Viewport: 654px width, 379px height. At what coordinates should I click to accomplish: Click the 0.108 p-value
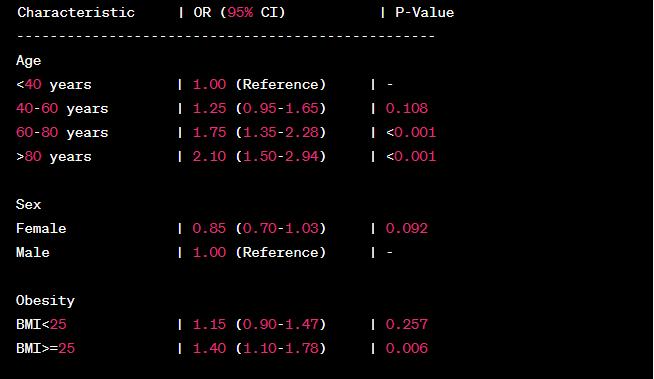click(407, 109)
